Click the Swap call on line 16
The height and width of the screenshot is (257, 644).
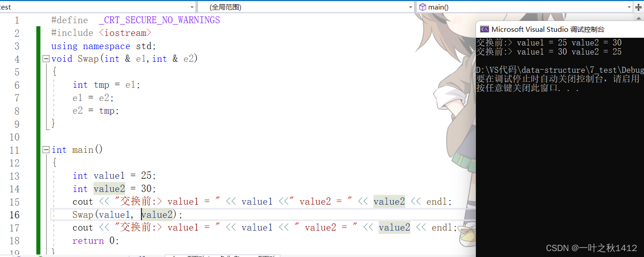[x=83, y=214]
